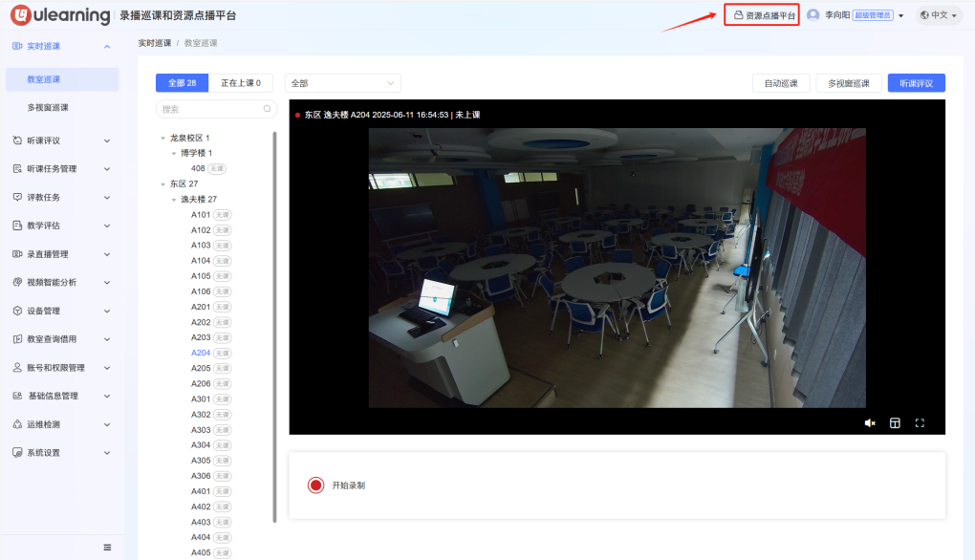Screen dimensions: 975x560
Task: Unmute the classroom video audio
Action: 870,422
